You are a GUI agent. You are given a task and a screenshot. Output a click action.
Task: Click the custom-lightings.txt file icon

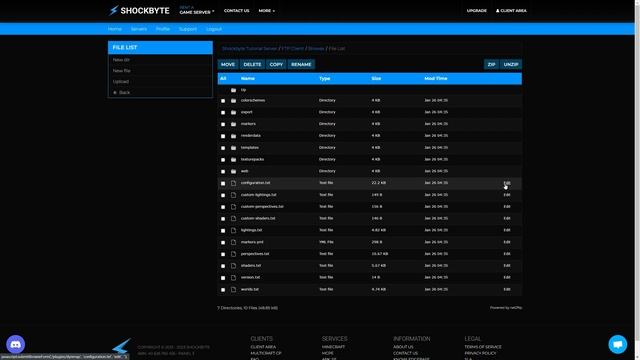tap(233, 195)
